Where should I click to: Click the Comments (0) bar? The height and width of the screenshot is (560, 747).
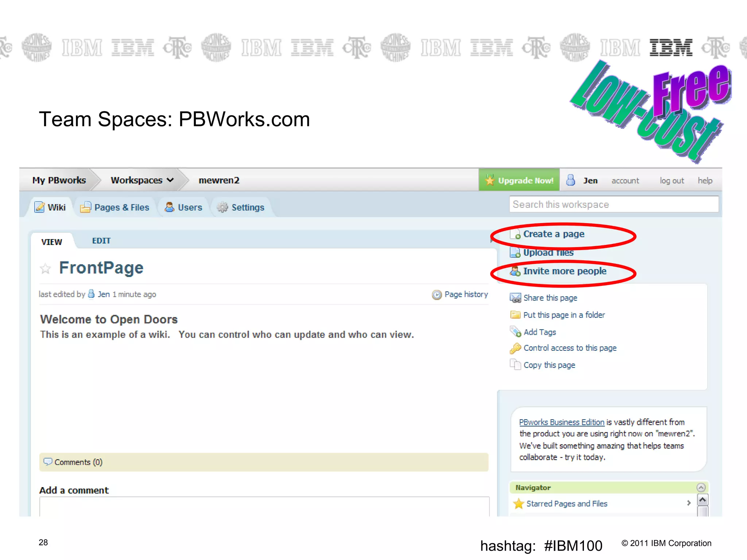pos(264,462)
